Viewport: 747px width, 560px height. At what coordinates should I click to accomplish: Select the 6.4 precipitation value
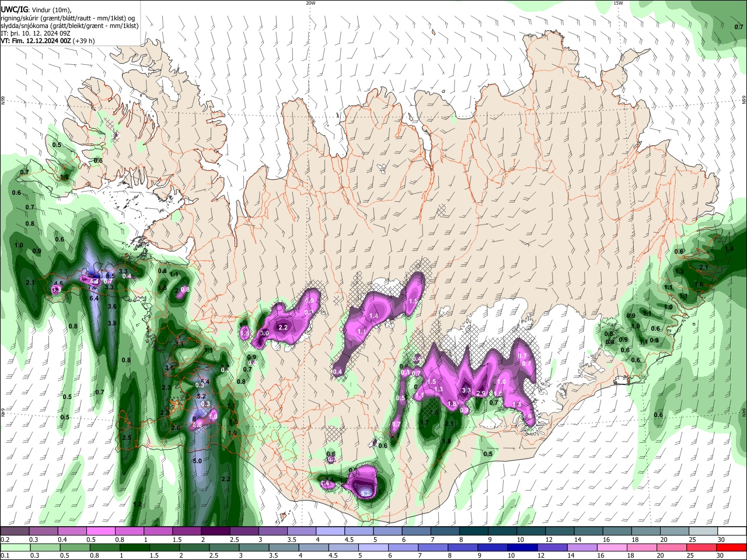(94, 298)
